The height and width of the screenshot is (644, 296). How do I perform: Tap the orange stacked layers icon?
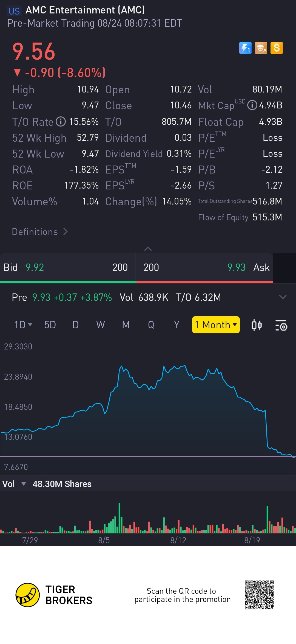point(261,48)
